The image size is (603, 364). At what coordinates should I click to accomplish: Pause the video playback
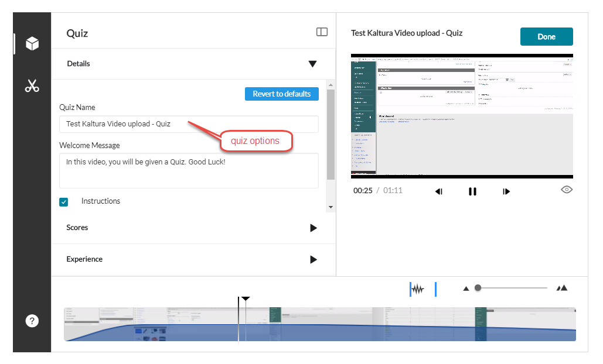click(x=472, y=191)
